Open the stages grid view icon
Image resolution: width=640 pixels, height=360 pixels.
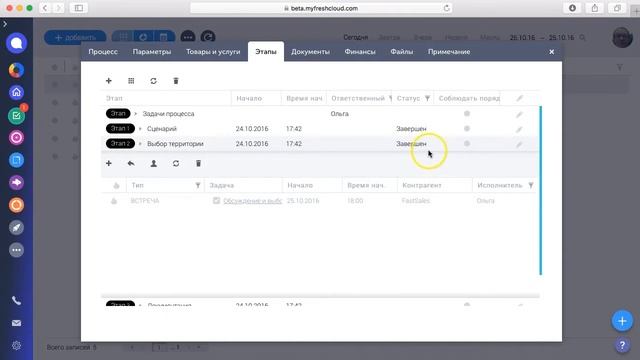pos(131,81)
